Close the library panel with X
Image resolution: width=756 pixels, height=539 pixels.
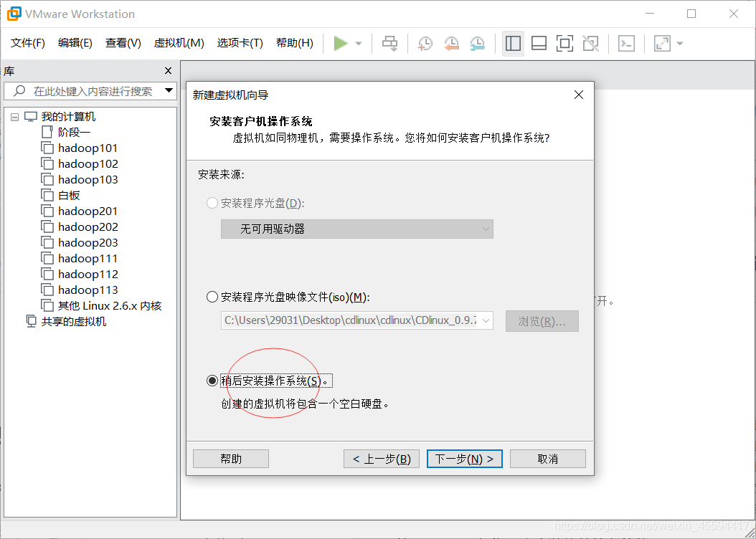[x=169, y=71]
